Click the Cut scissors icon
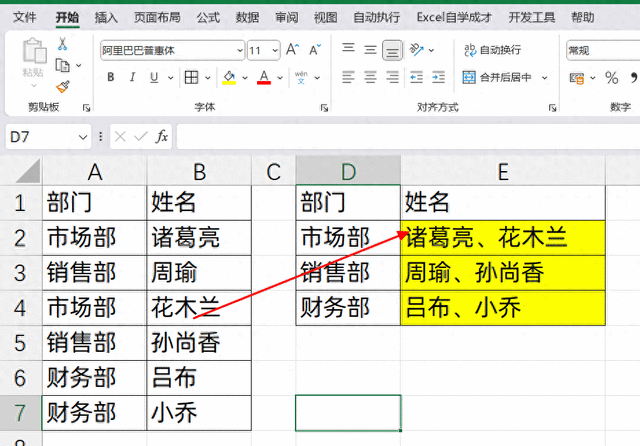This screenshot has height=446, width=640. coord(62,44)
